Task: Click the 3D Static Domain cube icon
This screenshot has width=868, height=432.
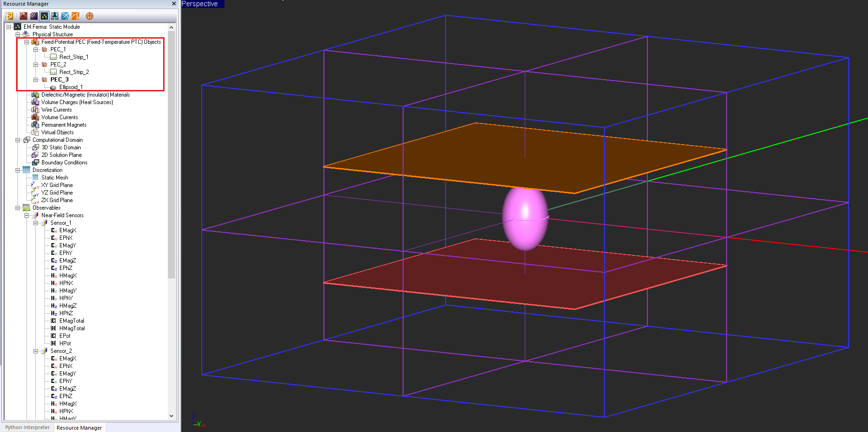Action: (x=35, y=147)
